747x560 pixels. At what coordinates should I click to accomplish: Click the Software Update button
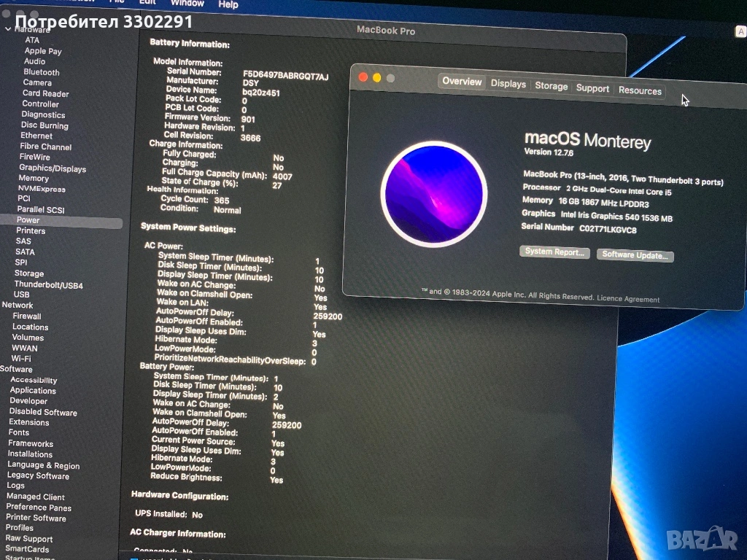point(635,255)
